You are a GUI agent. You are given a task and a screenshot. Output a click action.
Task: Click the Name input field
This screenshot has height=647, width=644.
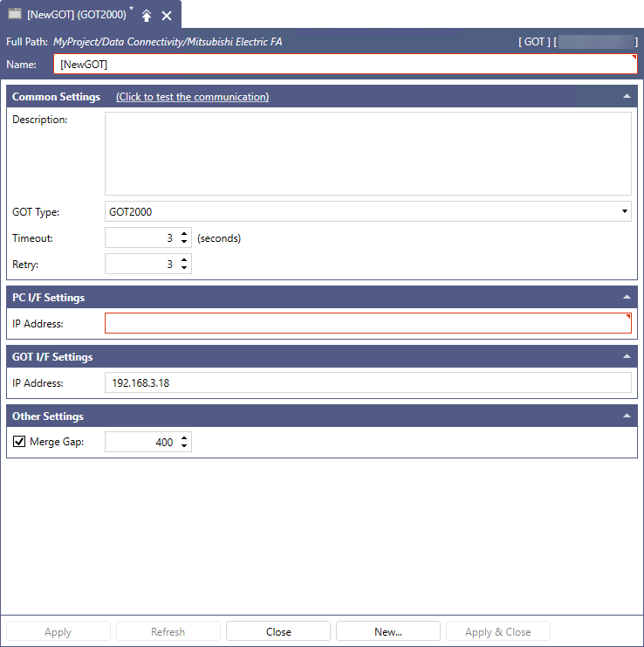pos(345,65)
